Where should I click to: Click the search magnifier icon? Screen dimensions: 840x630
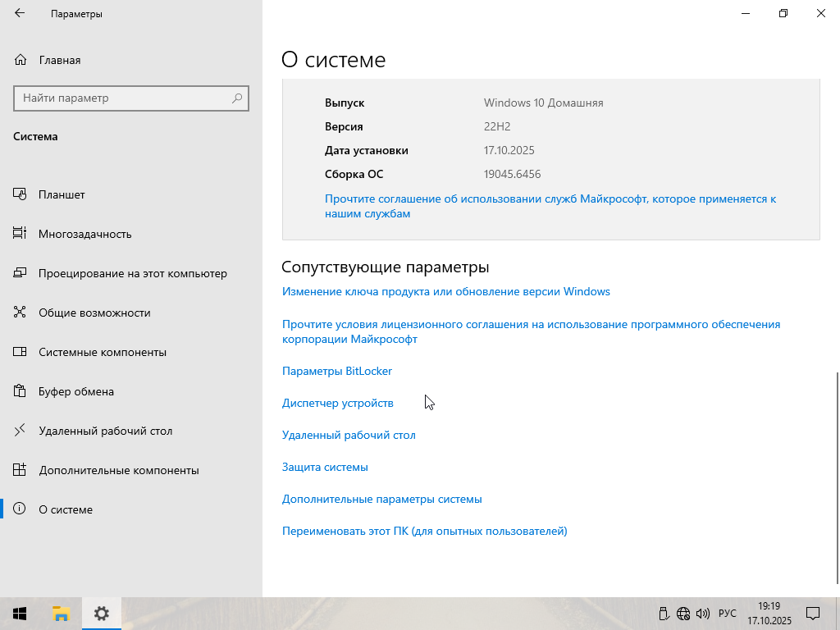click(x=237, y=98)
